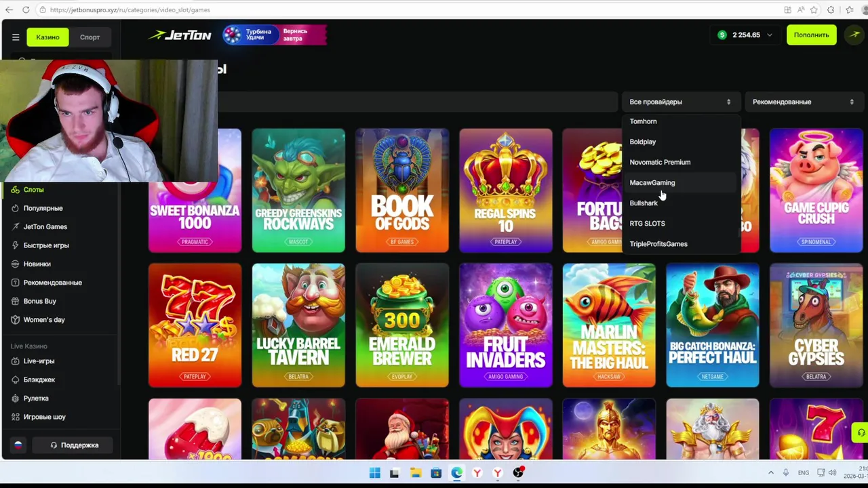This screenshot has width=868, height=488.
Task: Reload the page with refresh icon
Action: pyautogui.click(x=26, y=9)
